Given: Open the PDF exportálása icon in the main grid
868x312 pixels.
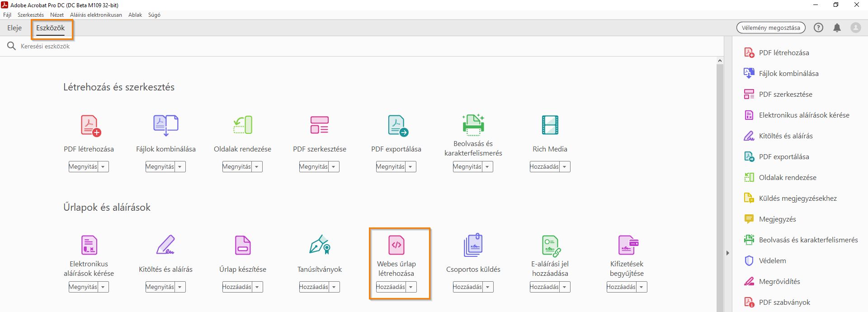Looking at the screenshot, I should (x=398, y=125).
